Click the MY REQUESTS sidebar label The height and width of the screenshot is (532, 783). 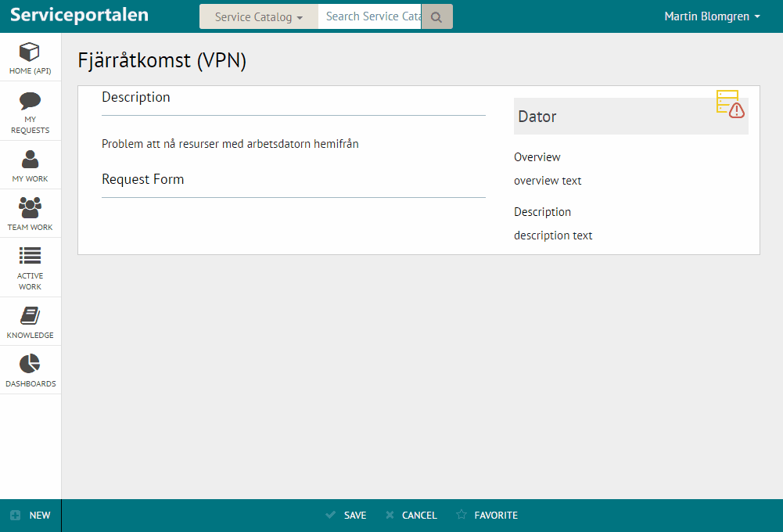click(x=30, y=125)
